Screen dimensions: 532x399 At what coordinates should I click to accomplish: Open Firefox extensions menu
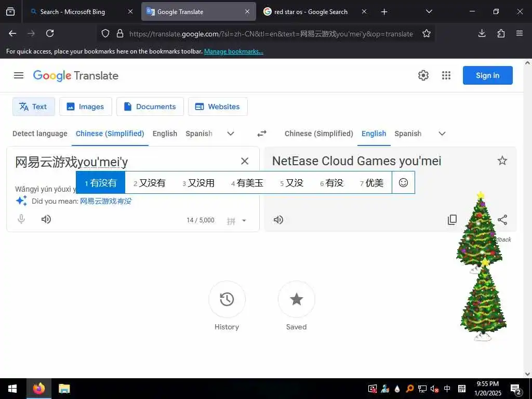click(501, 33)
